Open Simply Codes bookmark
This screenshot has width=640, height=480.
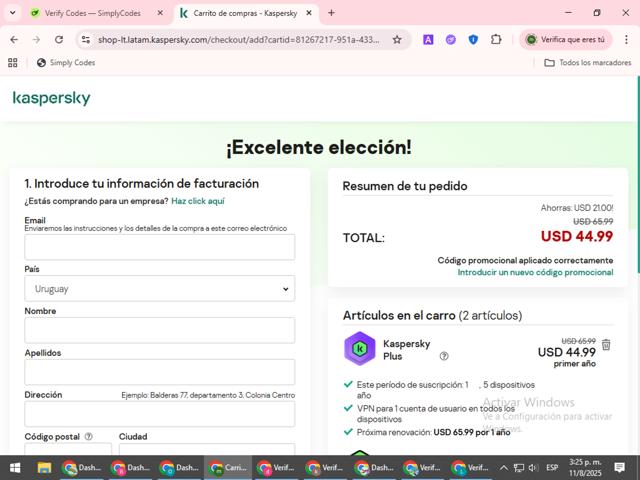point(66,63)
